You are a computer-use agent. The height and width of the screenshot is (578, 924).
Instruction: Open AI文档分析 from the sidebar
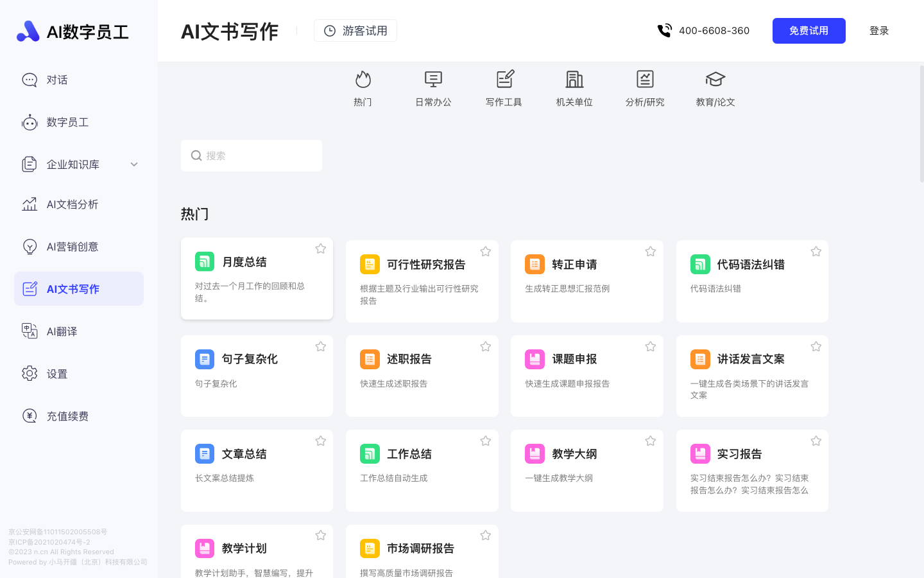(71, 204)
